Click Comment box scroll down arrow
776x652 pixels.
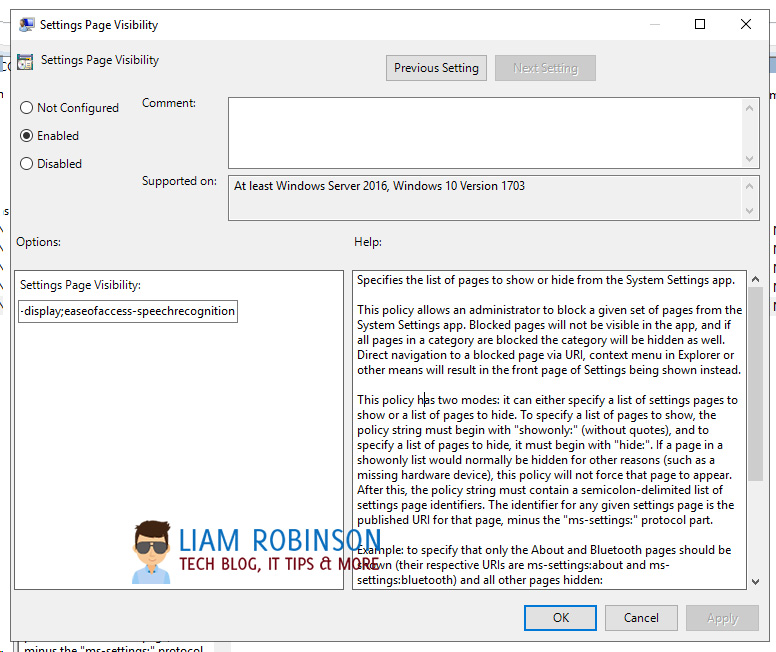[x=749, y=159]
